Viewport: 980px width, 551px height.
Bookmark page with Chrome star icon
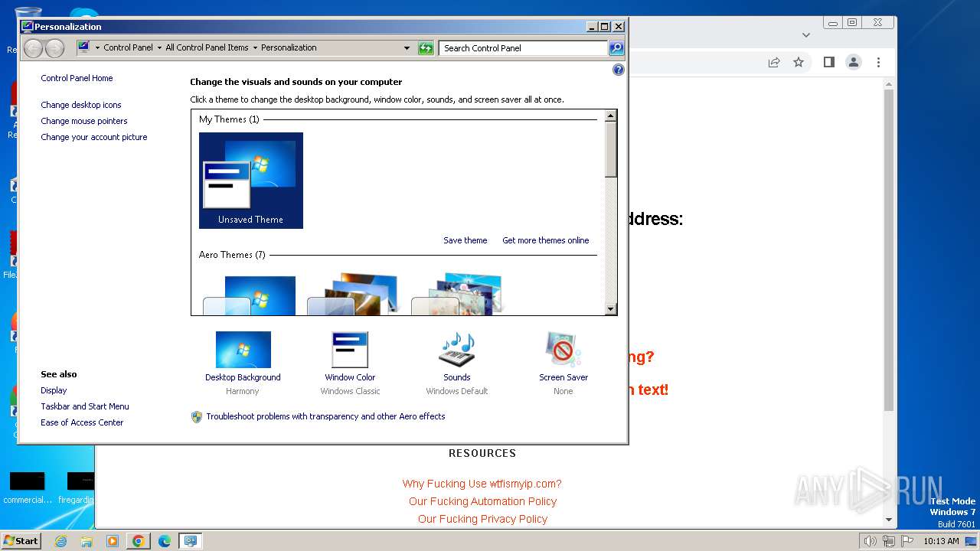(x=799, y=62)
